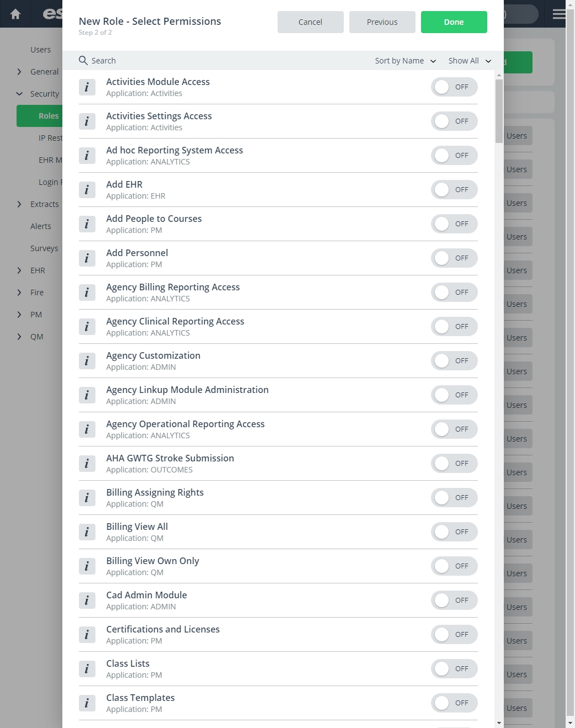Show info icon for Add EHR permission
575x728 pixels.
tap(87, 190)
